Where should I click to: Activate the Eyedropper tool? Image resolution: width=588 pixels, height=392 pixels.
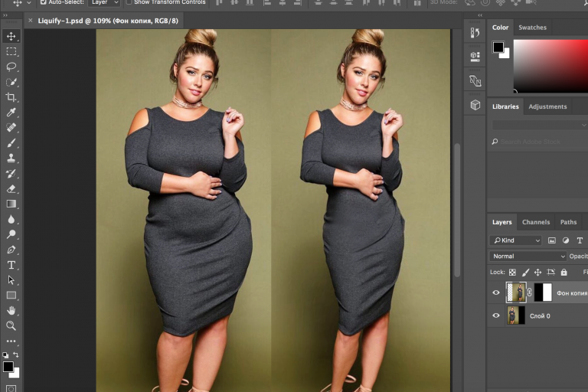point(11,113)
